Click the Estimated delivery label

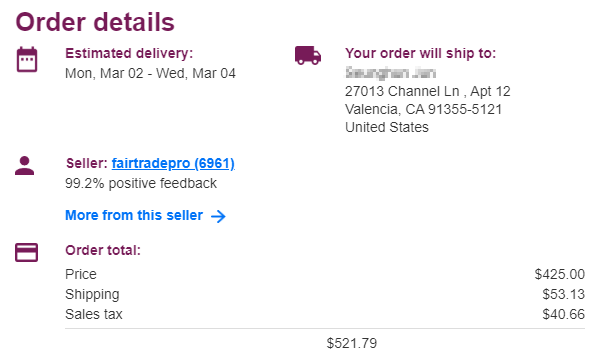click(x=129, y=53)
